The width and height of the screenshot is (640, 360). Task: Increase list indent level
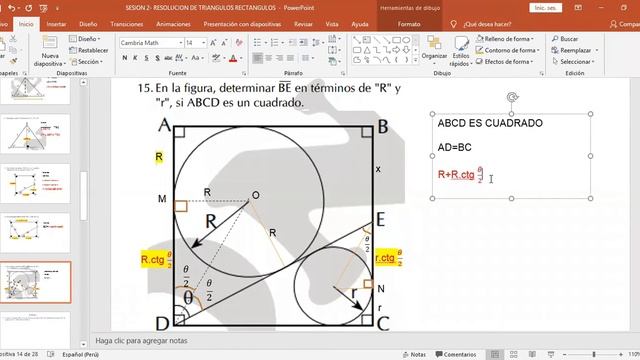[303, 42]
